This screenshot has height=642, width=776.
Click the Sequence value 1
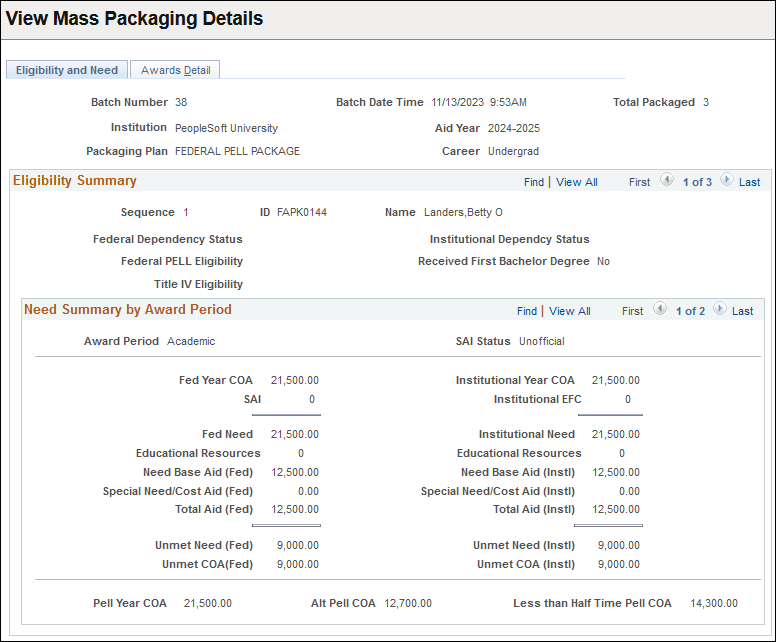[x=186, y=212]
